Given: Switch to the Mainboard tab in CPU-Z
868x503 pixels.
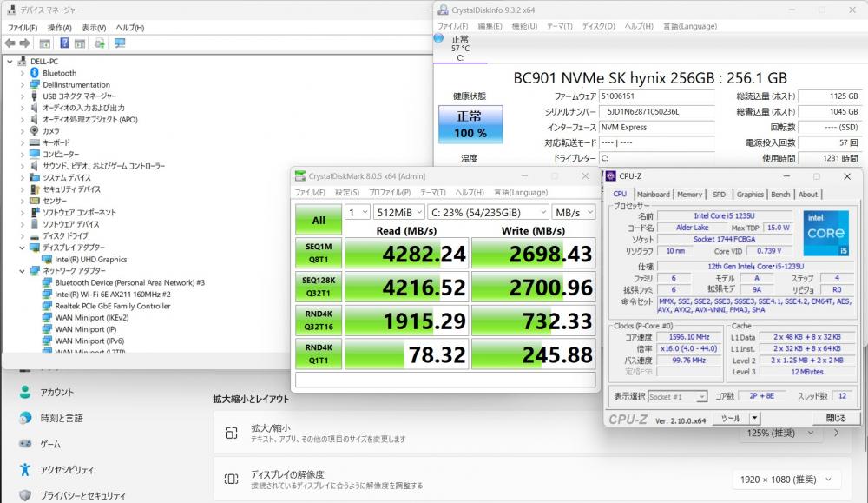Looking at the screenshot, I should [x=654, y=195].
